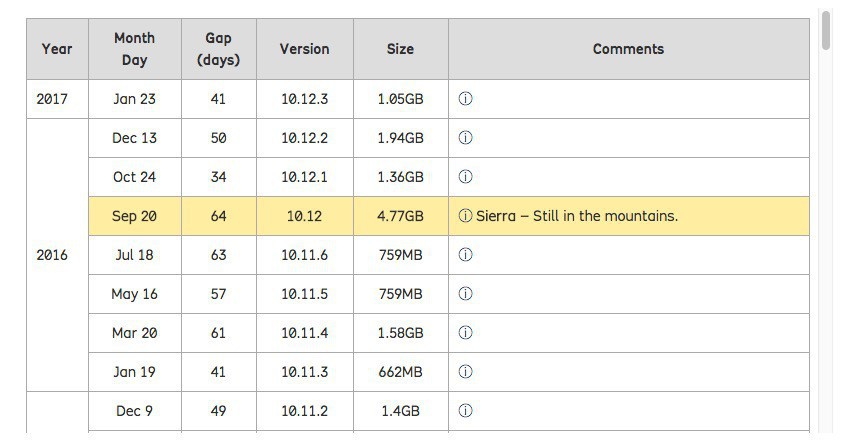Select the 4.77GB size cell
Image resolution: width=848 pixels, height=446 pixels.
pos(400,216)
